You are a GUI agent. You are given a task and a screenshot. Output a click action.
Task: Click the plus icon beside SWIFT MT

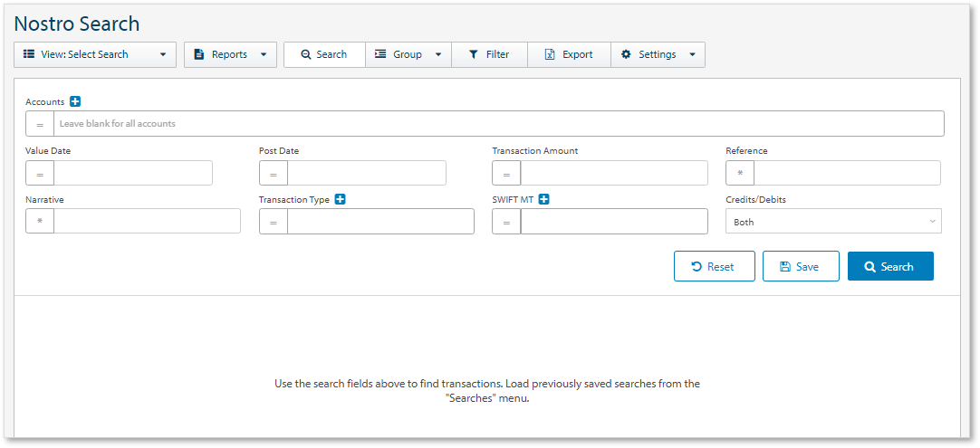click(x=543, y=199)
